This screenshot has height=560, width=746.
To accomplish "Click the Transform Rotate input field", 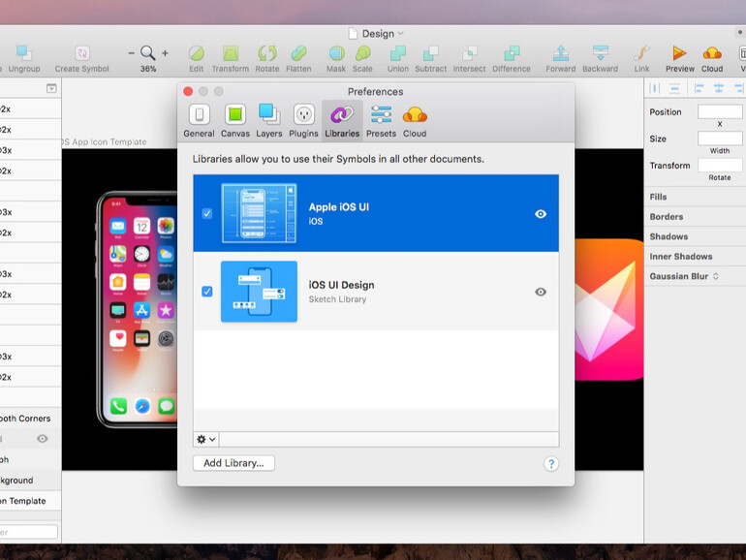I will tap(720, 165).
